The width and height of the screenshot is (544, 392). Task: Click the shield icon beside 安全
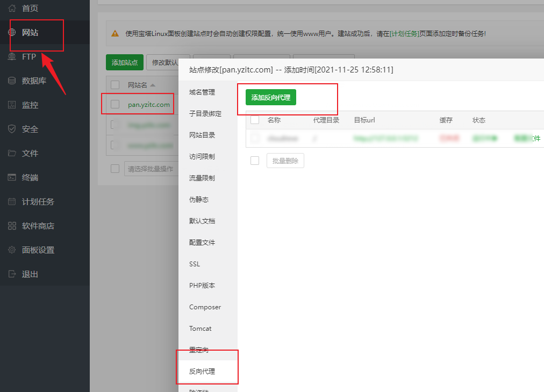click(x=12, y=129)
